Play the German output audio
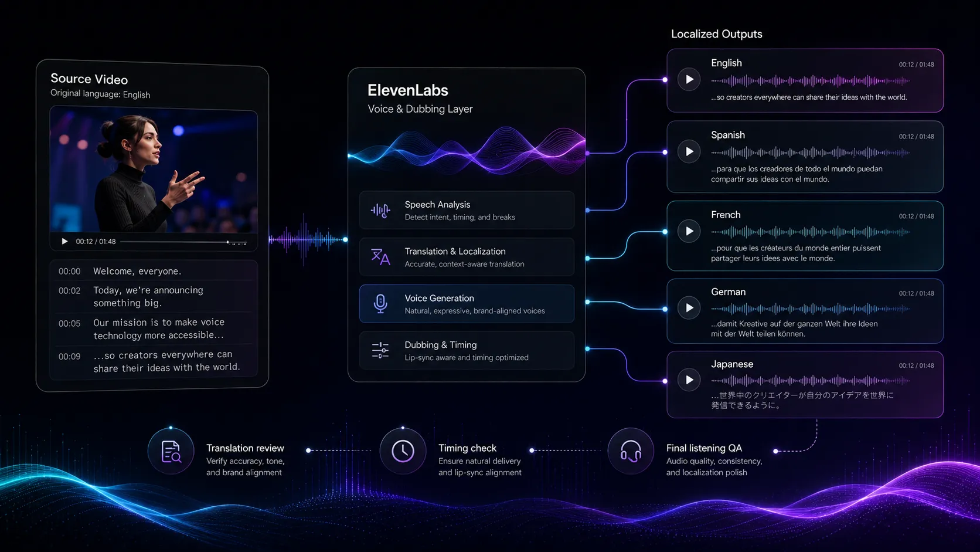The height and width of the screenshot is (552, 980). pyautogui.click(x=689, y=308)
